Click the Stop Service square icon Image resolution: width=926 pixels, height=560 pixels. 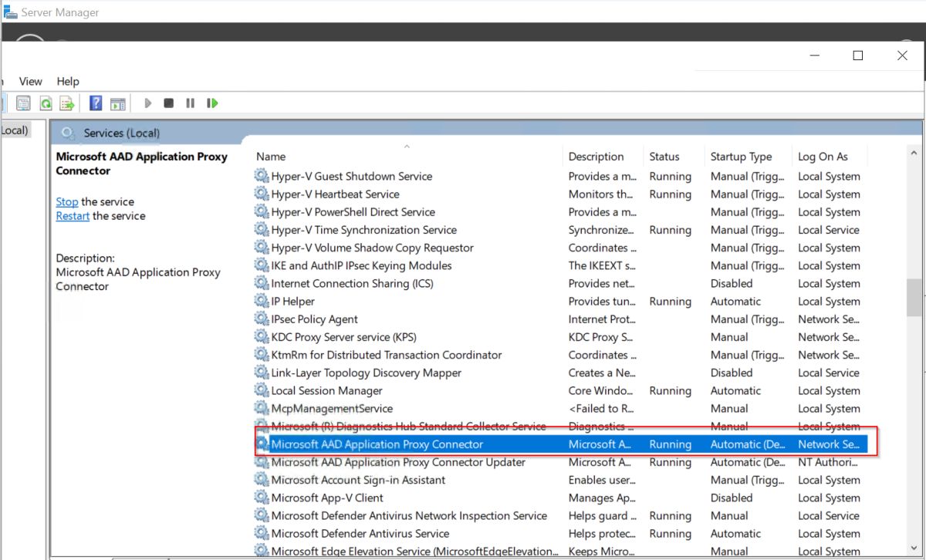[x=168, y=103]
